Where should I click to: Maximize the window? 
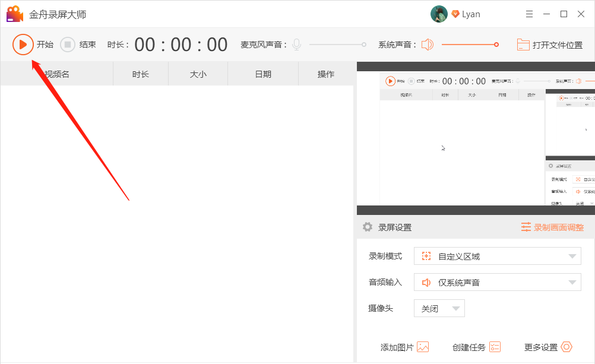click(x=564, y=14)
